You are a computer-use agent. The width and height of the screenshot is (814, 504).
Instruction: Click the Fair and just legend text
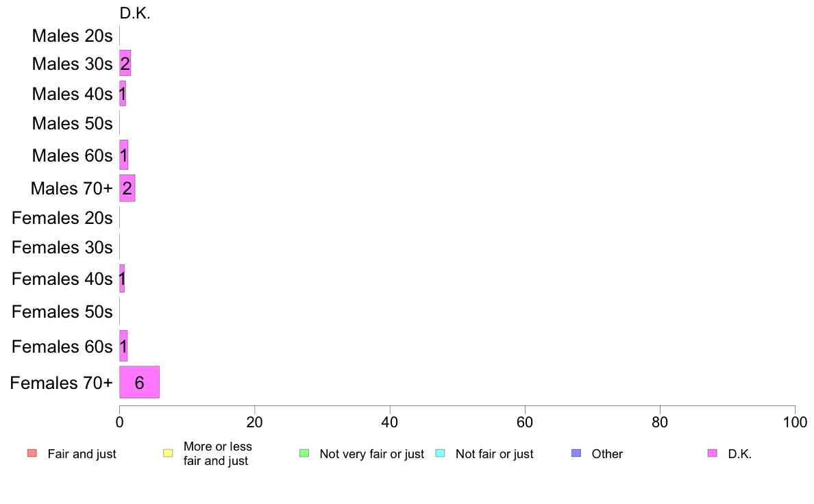coord(82,453)
